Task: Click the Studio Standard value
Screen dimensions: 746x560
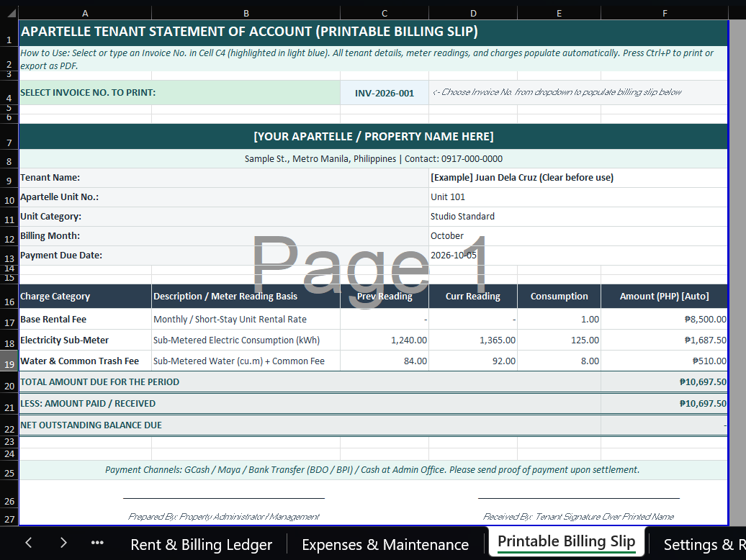Action: 462,217
